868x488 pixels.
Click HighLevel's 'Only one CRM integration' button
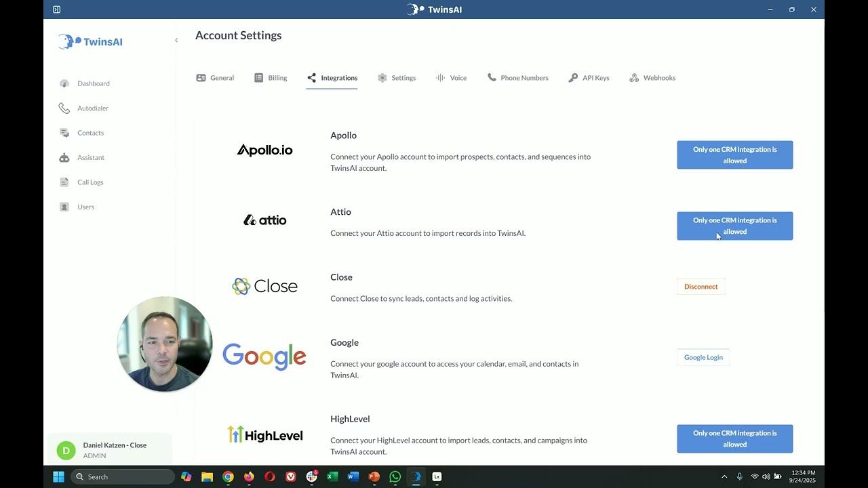click(x=734, y=439)
